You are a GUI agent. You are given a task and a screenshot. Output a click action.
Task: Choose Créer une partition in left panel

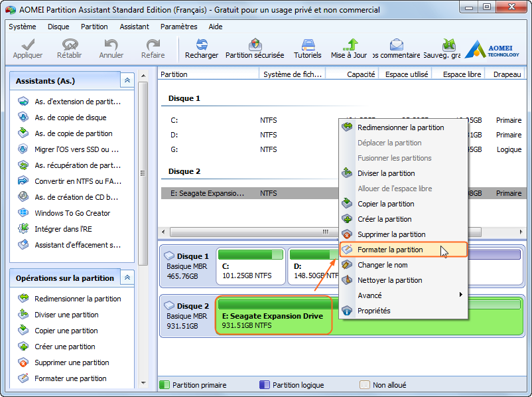(57, 347)
